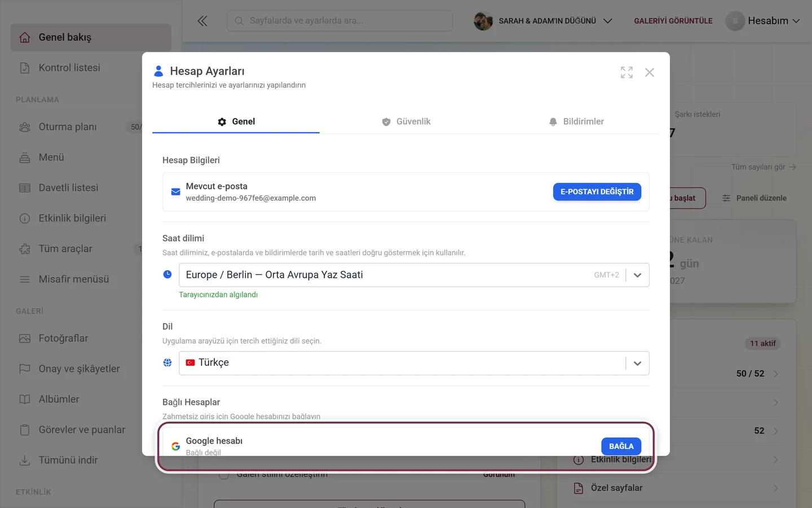This screenshot has width=812, height=508.
Task: Switch to the Güvenlik tab
Action: pyautogui.click(x=406, y=121)
